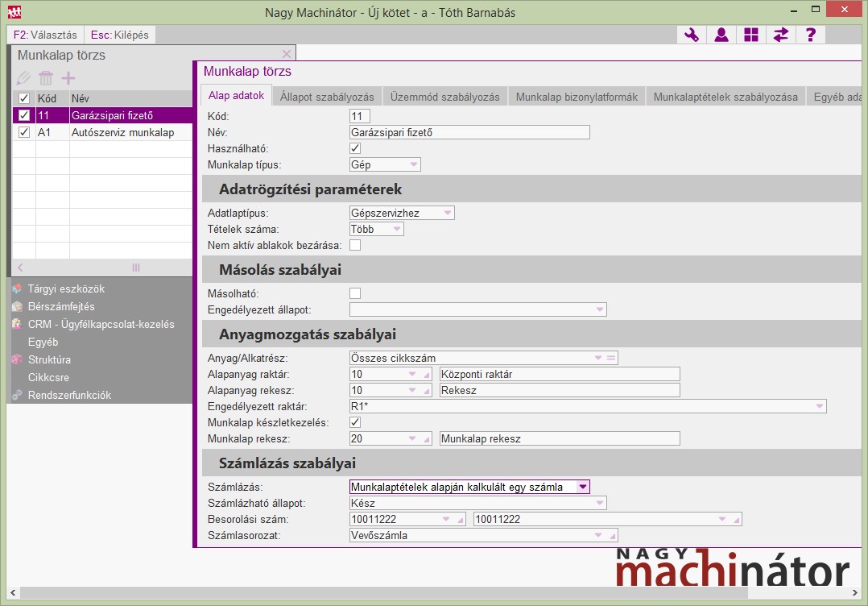Click the four-squares window layout icon
Image resolution: width=868 pixels, height=606 pixels.
click(x=751, y=35)
